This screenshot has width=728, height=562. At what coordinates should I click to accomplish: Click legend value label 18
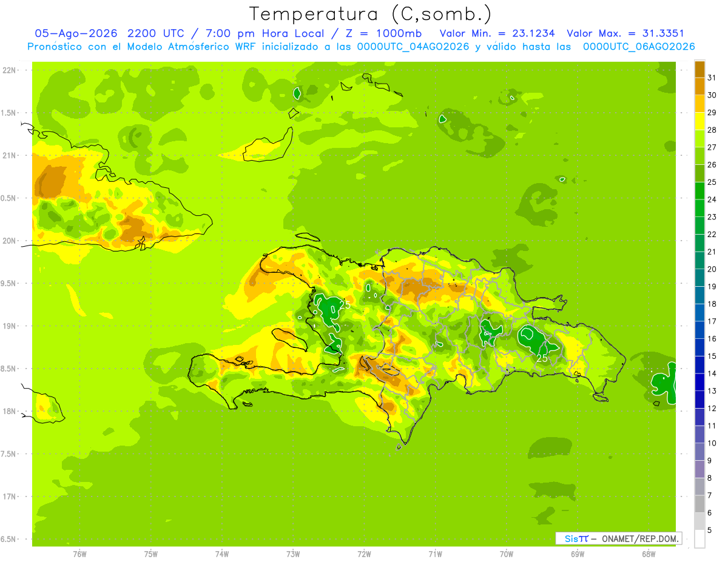pyautogui.click(x=712, y=304)
